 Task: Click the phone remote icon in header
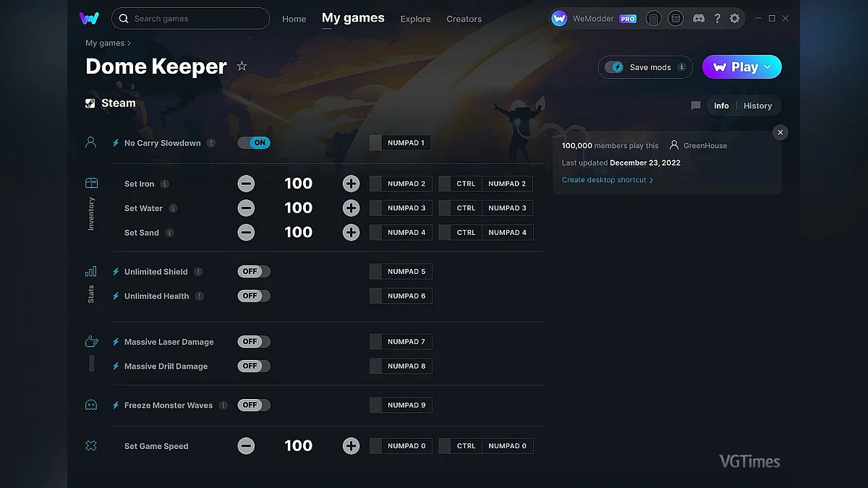click(653, 19)
